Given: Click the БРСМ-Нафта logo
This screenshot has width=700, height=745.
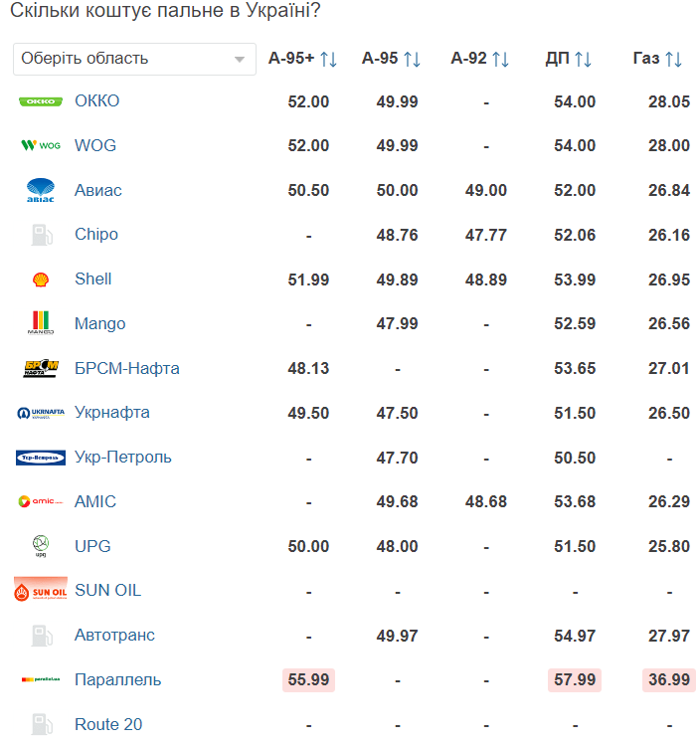Looking at the screenshot, I should 41,368.
